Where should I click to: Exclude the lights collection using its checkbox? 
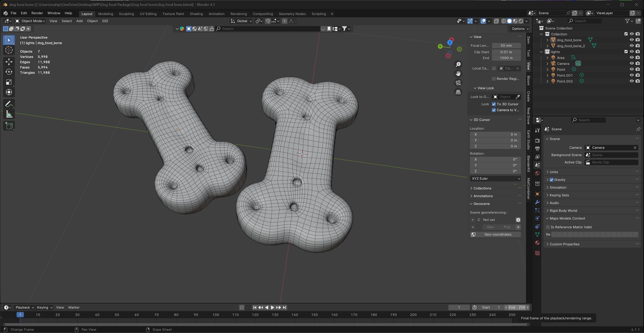tap(626, 52)
